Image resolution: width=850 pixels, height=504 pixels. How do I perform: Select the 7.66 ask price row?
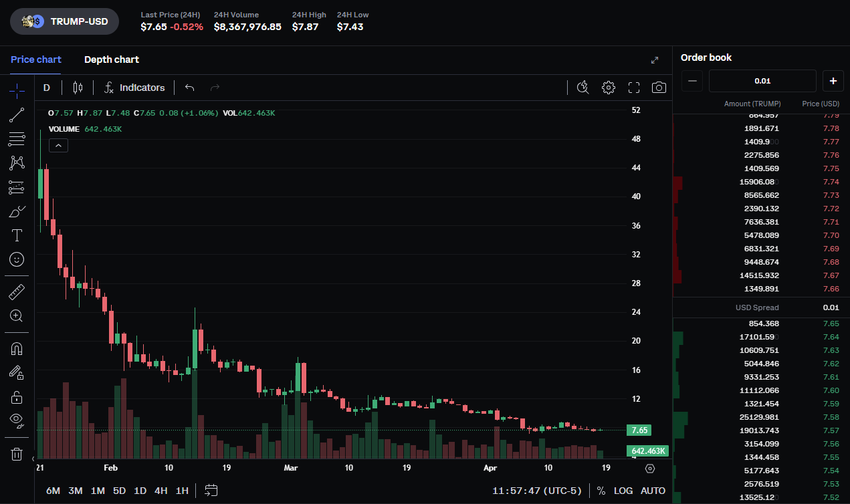point(761,289)
